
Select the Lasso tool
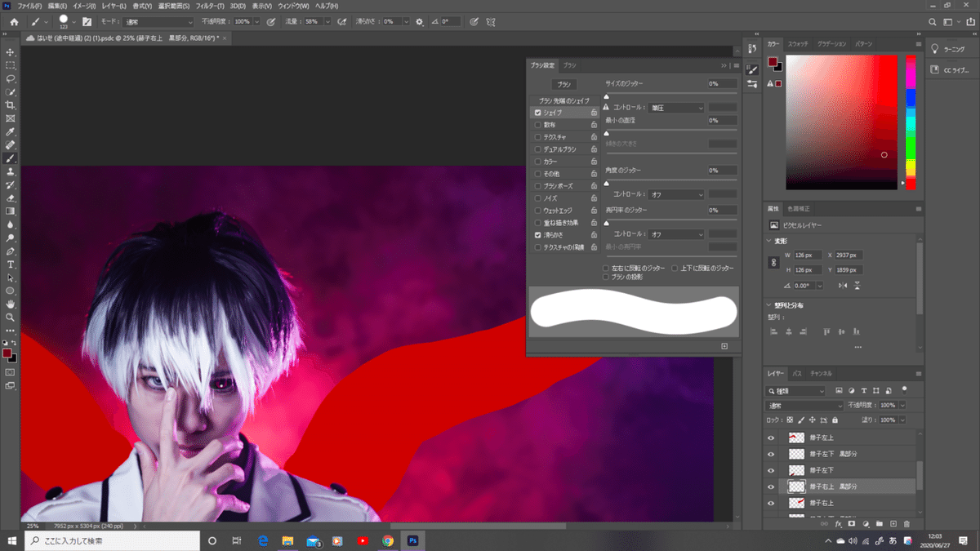tap(11, 79)
